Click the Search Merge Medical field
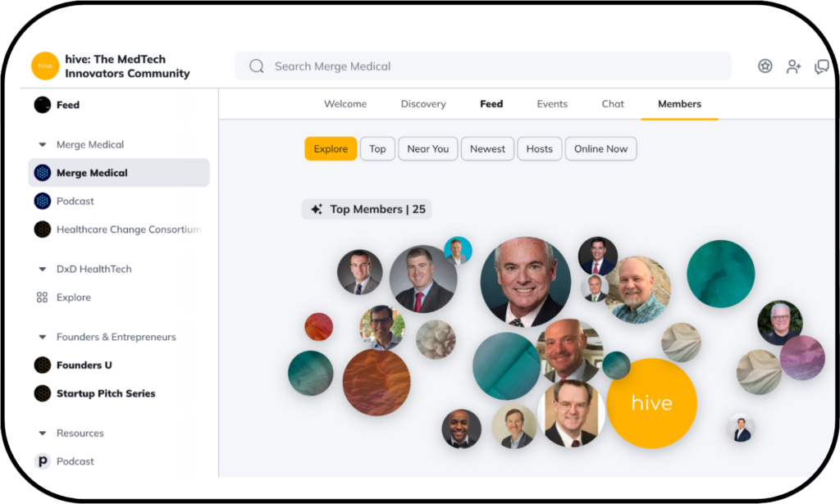 pos(483,66)
